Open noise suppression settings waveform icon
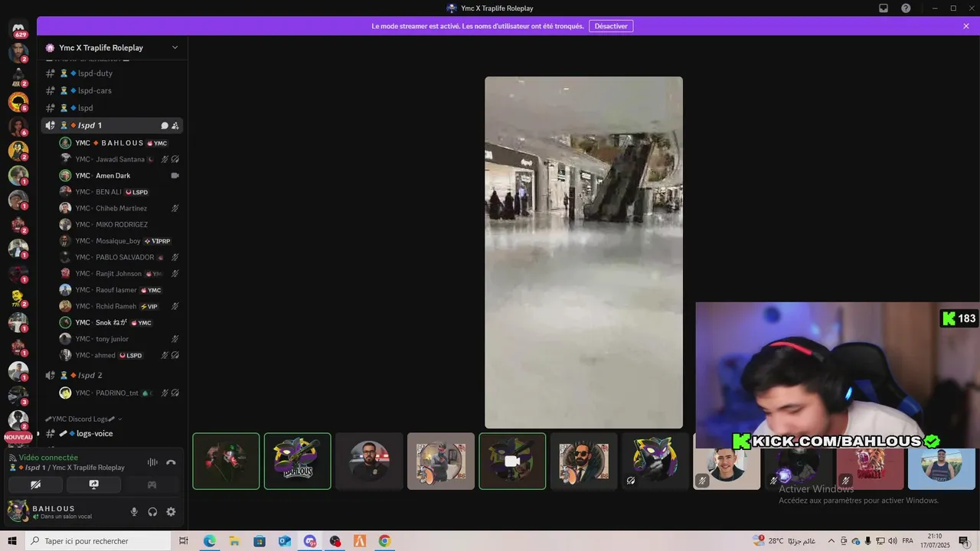 click(152, 462)
